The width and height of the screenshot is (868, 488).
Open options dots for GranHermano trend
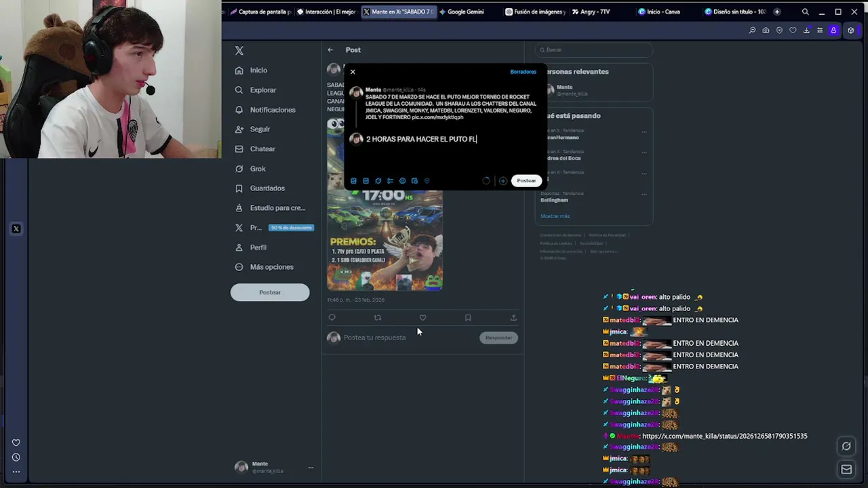point(644,132)
